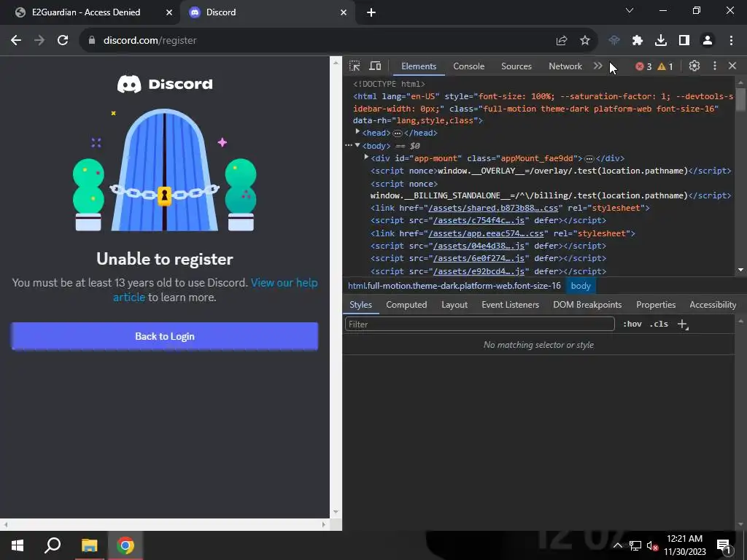The width and height of the screenshot is (747, 560).
Task: Open the Windows Start menu
Action: click(18, 545)
